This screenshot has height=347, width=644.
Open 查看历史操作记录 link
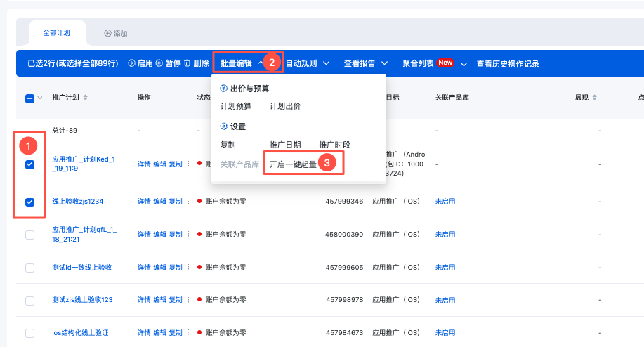(507, 64)
